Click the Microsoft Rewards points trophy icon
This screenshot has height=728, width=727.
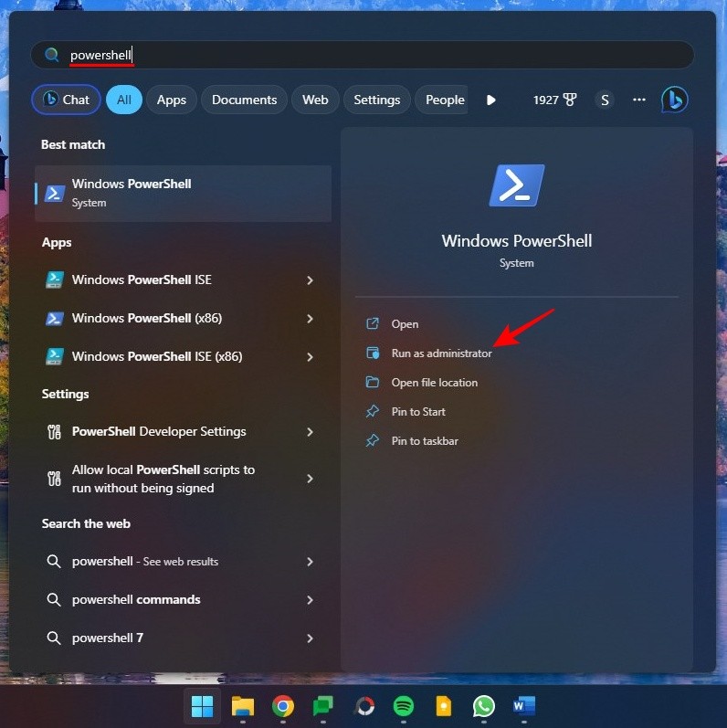(570, 100)
